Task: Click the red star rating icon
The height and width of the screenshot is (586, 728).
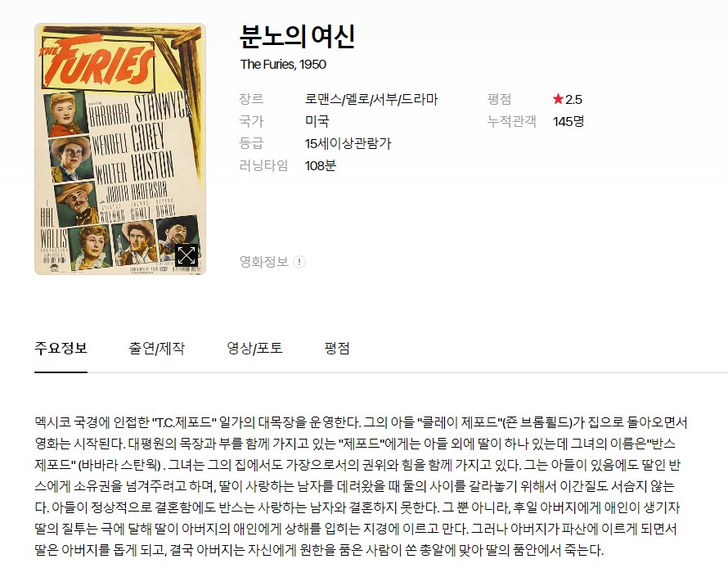Action: 558,98
